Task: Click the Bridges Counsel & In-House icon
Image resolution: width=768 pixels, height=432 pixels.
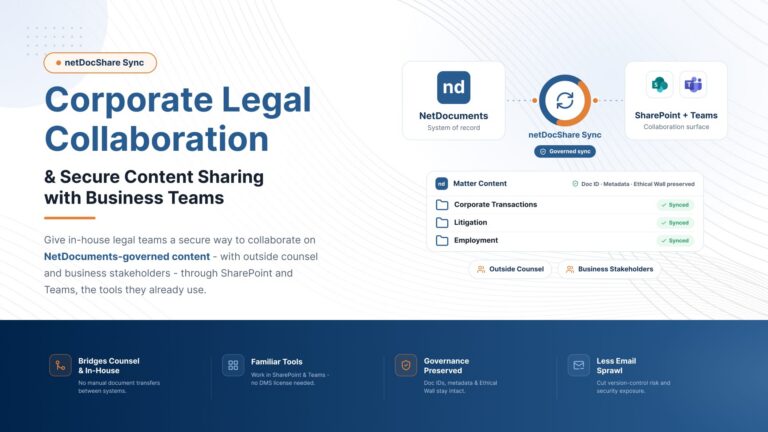Action: point(60,365)
